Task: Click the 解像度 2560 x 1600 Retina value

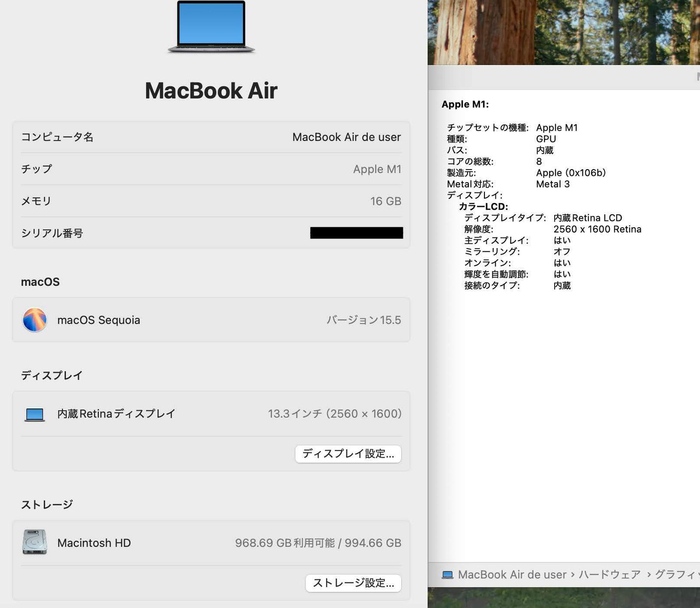Action: (x=598, y=229)
